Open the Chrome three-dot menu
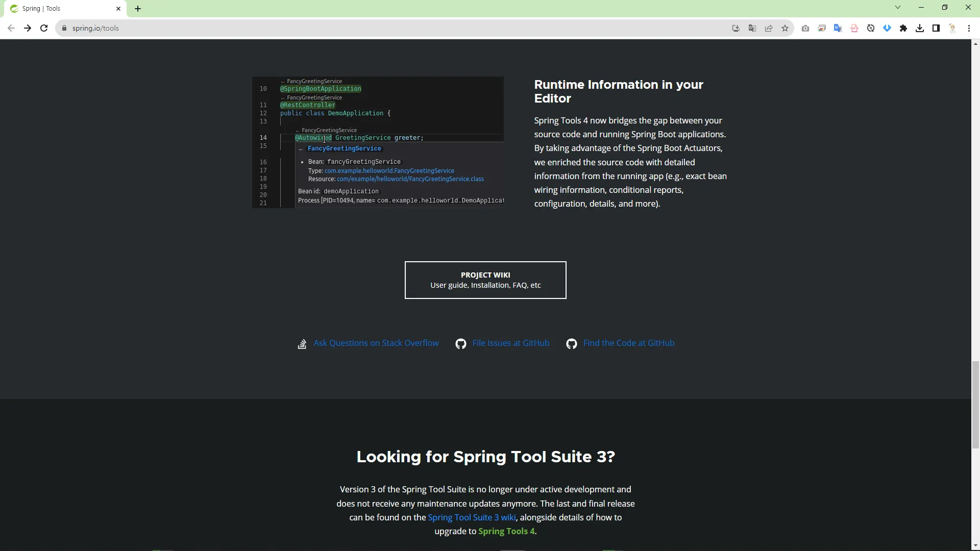The width and height of the screenshot is (980, 551). click(969, 29)
